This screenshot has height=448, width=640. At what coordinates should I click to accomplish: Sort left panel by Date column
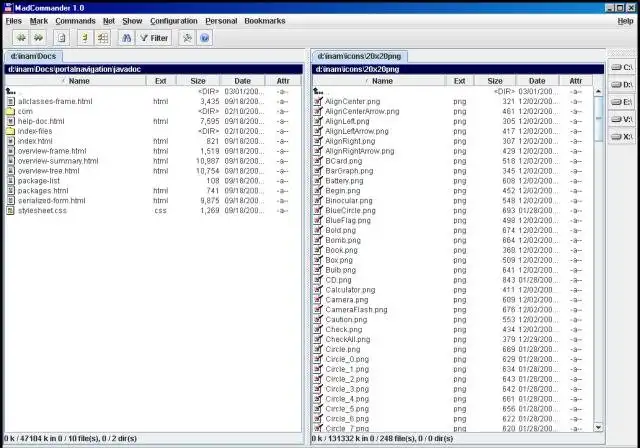click(242, 81)
